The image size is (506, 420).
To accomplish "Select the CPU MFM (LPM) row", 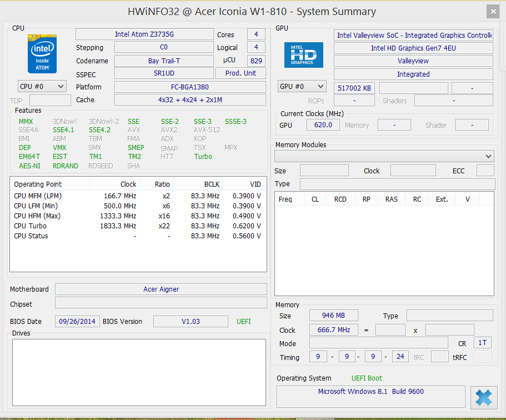I will tap(138, 196).
